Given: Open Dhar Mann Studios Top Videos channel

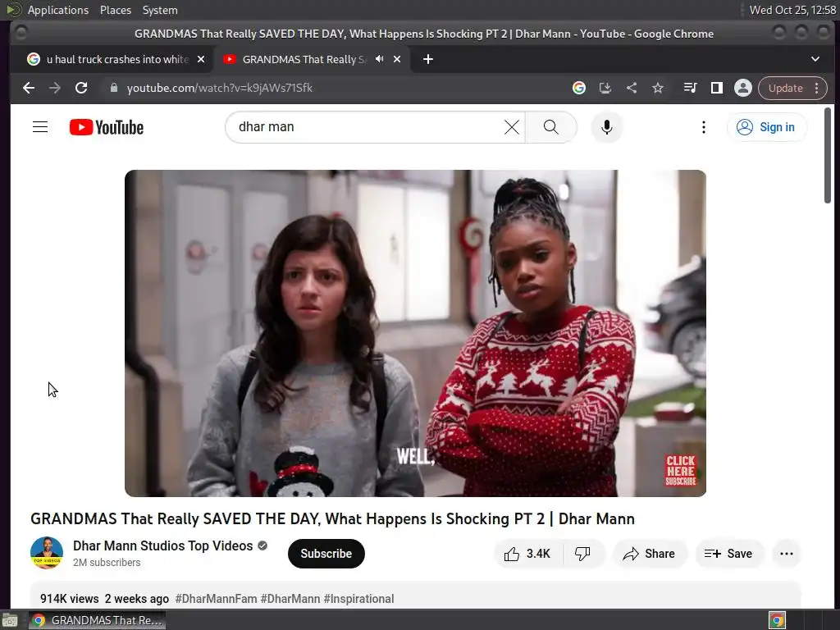Looking at the screenshot, I should click(163, 546).
